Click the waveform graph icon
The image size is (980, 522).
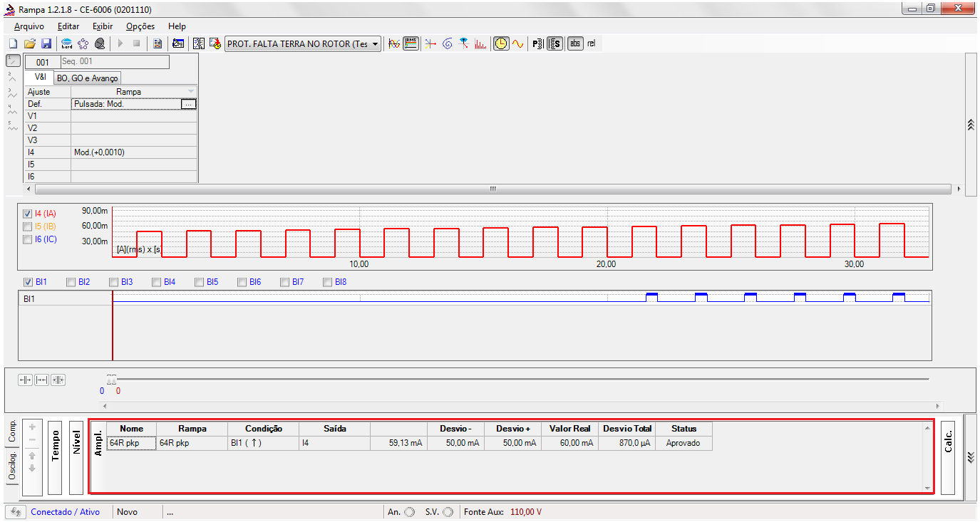(x=394, y=43)
